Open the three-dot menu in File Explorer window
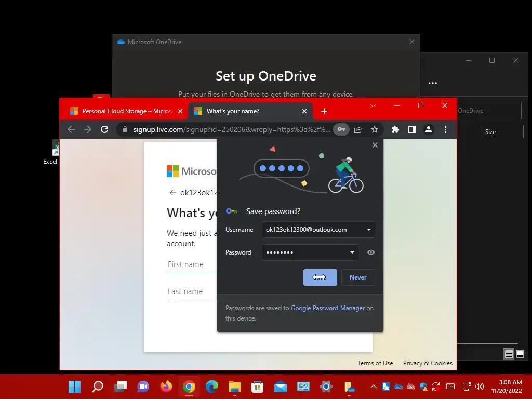The height and width of the screenshot is (399, 532). point(433,83)
